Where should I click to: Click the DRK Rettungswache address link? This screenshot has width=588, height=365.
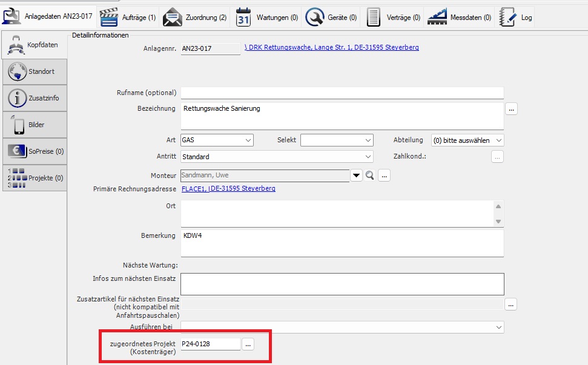point(331,47)
